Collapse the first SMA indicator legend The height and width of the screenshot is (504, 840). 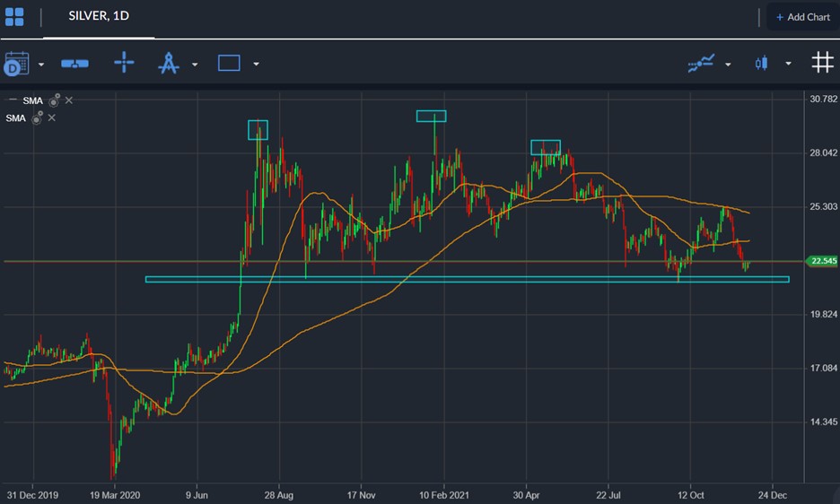pos(13,100)
